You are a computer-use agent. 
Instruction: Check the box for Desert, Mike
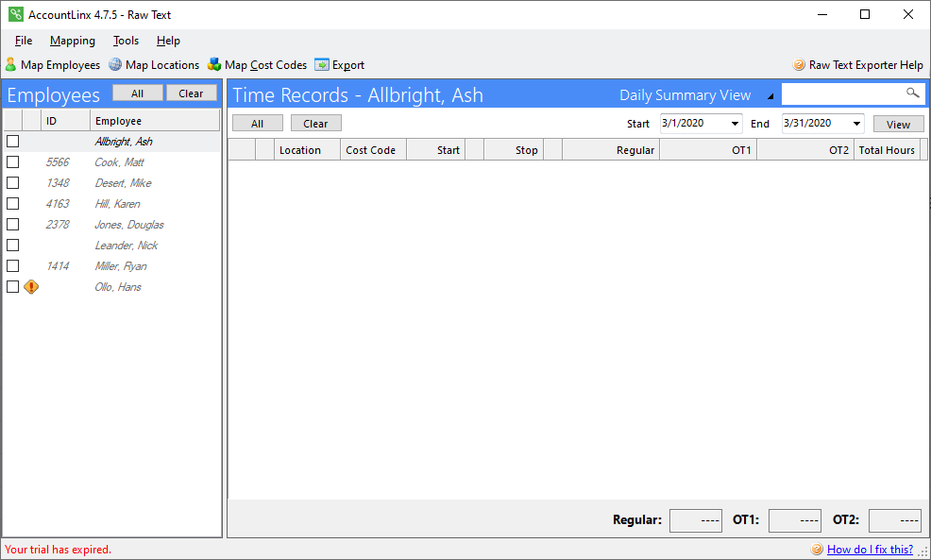12,183
